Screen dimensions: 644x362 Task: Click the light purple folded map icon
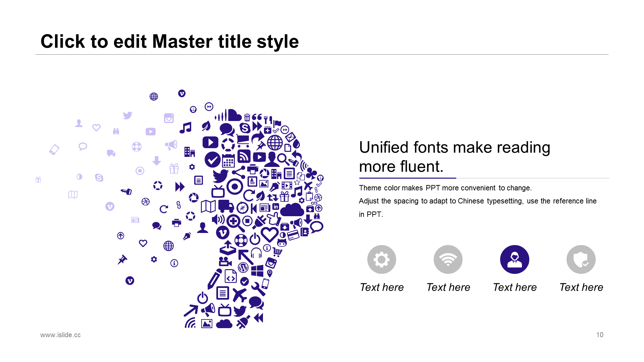(x=73, y=194)
